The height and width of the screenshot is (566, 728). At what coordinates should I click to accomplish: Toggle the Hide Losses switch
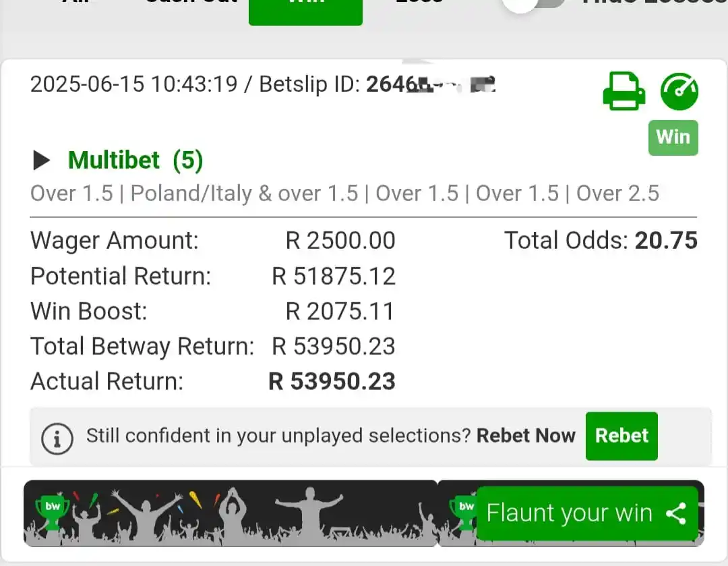point(534,4)
